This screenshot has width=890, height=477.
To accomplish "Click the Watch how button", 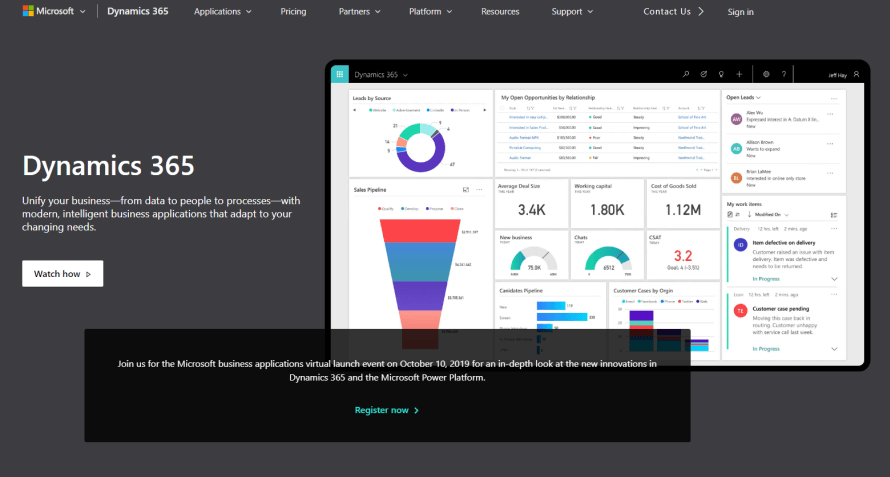I will pyautogui.click(x=62, y=274).
